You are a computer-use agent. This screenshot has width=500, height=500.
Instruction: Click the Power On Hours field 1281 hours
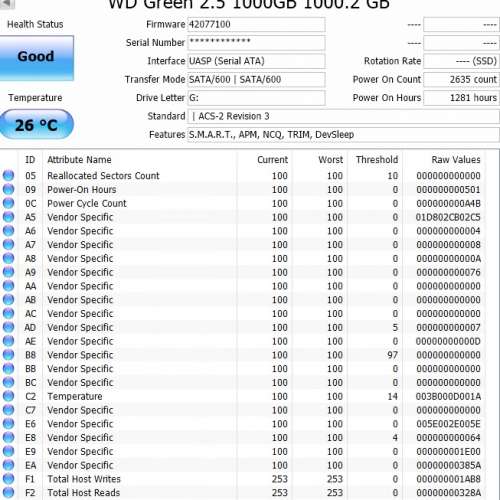click(461, 98)
